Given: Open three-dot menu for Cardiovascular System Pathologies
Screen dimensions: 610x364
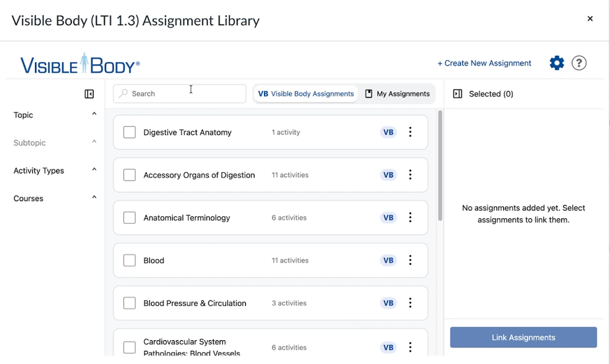Looking at the screenshot, I should tap(410, 347).
